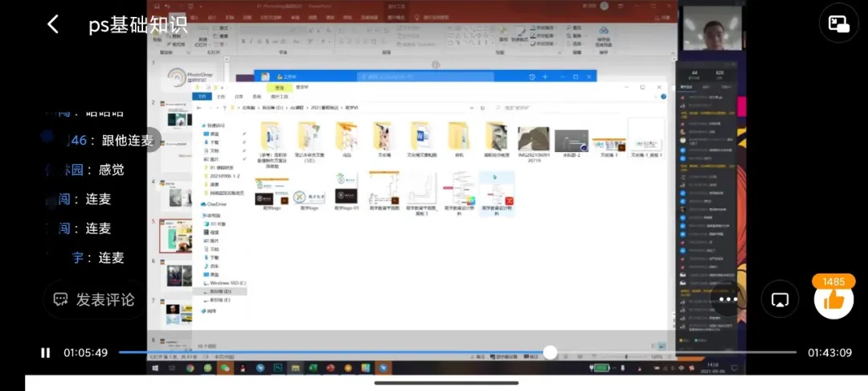The image size is (868, 391).
Task: Pause the video playback
Action: click(45, 353)
